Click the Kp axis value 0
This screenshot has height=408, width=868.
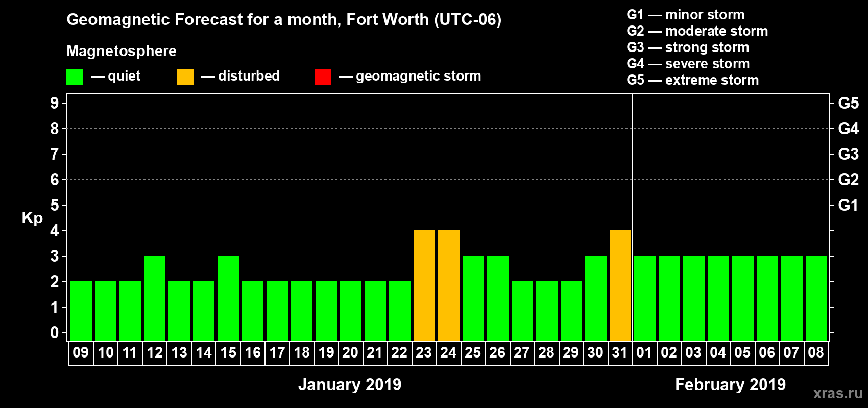click(54, 333)
